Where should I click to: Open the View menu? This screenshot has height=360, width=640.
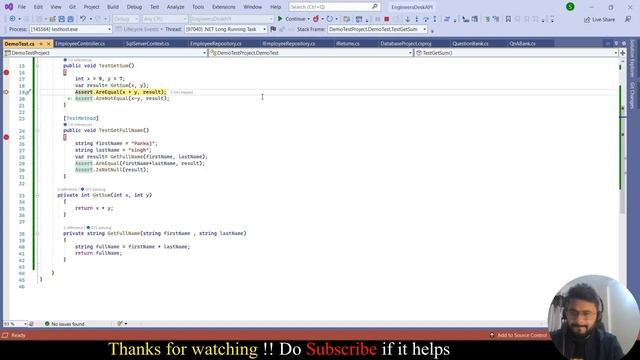click(56, 7)
